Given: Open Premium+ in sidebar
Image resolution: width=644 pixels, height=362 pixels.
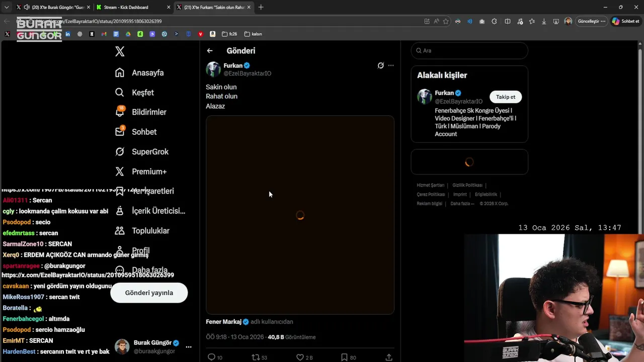Looking at the screenshot, I should click(x=141, y=171).
